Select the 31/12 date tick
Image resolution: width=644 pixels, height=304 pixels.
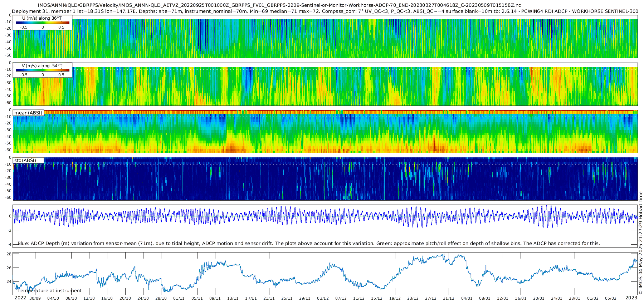point(449,298)
